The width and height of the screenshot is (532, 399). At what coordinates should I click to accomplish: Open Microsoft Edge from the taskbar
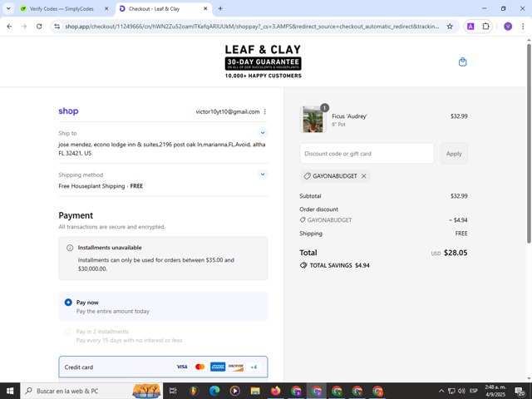214,391
